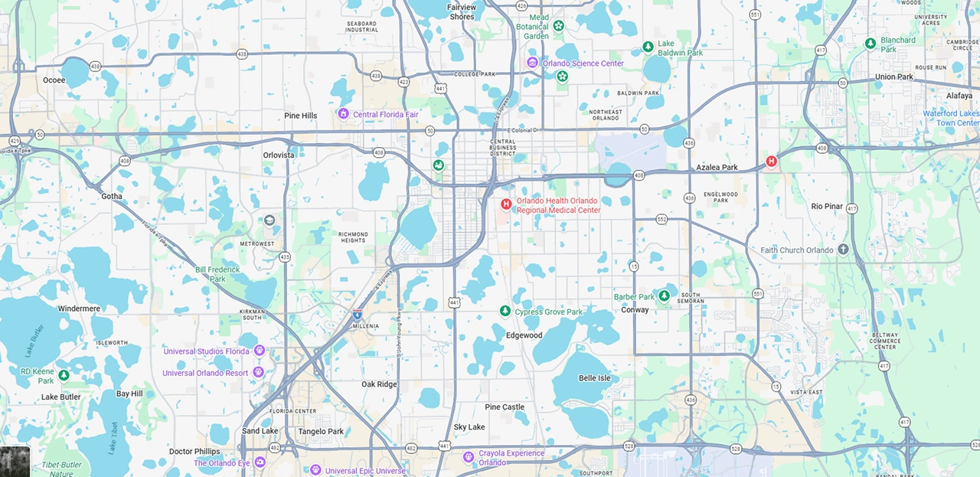Open the Waterford Lakes Town Center label
The height and width of the screenshot is (477, 980).
click(952, 118)
